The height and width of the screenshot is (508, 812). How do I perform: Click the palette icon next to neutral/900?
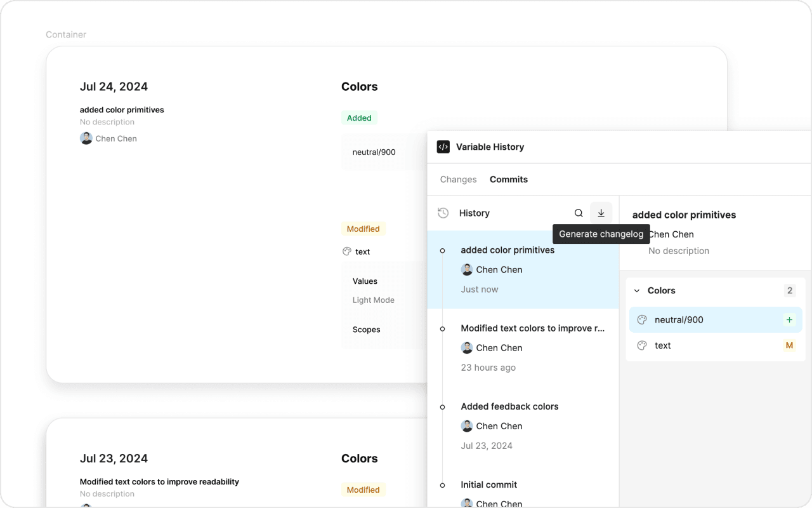[642, 320]
